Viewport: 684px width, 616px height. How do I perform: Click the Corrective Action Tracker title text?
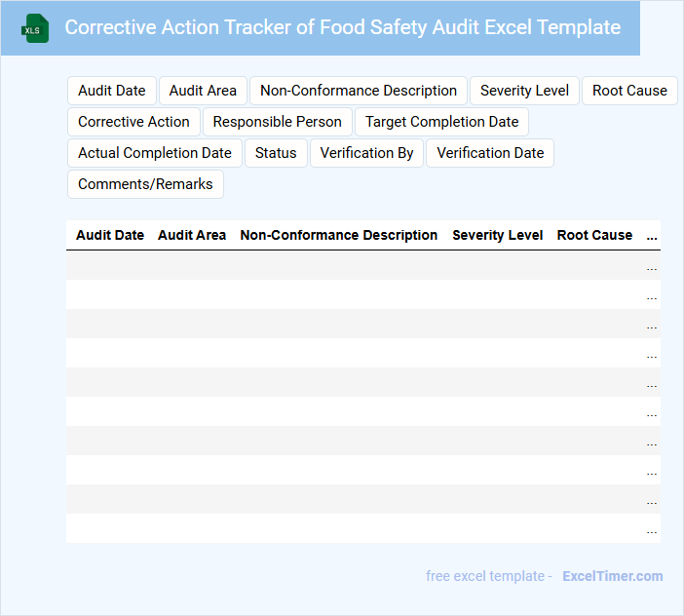click(342, 27)
